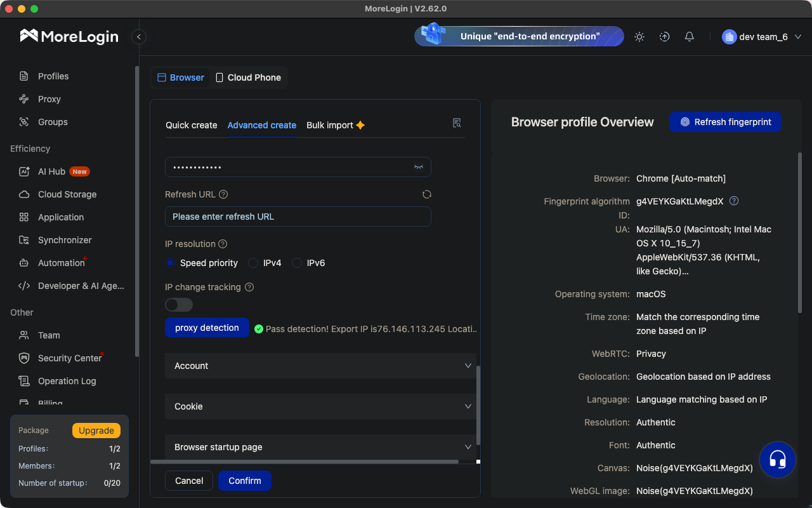Click the dev team_6 avatar icon

coord(729,37)
